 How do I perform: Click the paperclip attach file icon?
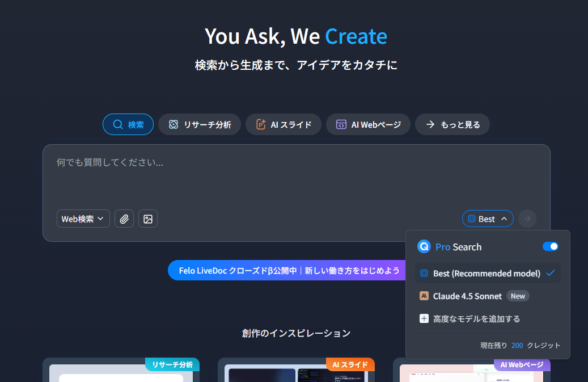click(124, 219)
